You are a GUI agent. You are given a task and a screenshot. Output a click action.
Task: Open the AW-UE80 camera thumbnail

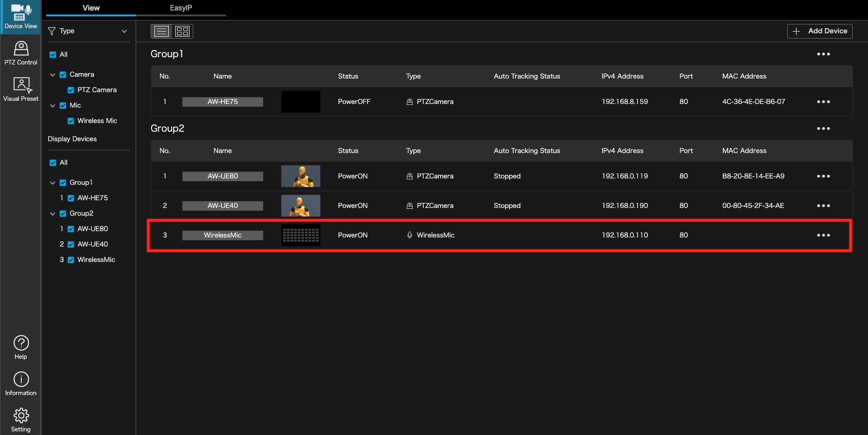(301, 176)
